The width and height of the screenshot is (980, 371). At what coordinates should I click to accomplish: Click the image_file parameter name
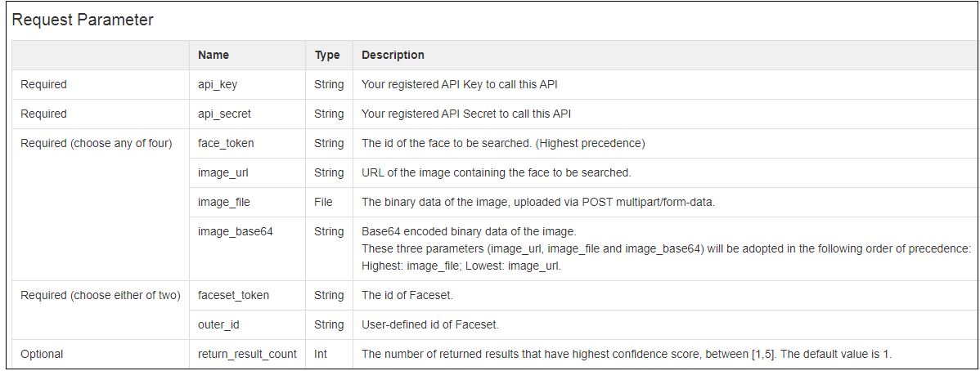[x=224, y=202]
